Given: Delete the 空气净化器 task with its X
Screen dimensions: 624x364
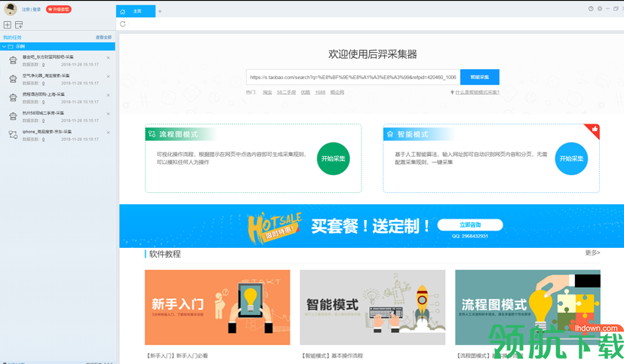Looking at the screenshot, I should tap(108, 76).
